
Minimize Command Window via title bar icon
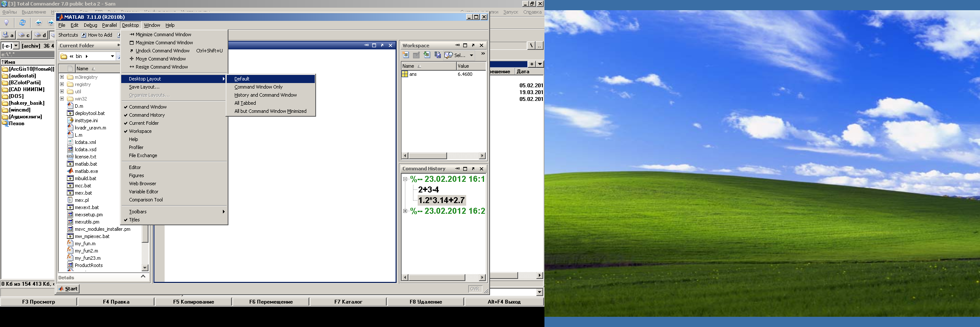point(366,45)
